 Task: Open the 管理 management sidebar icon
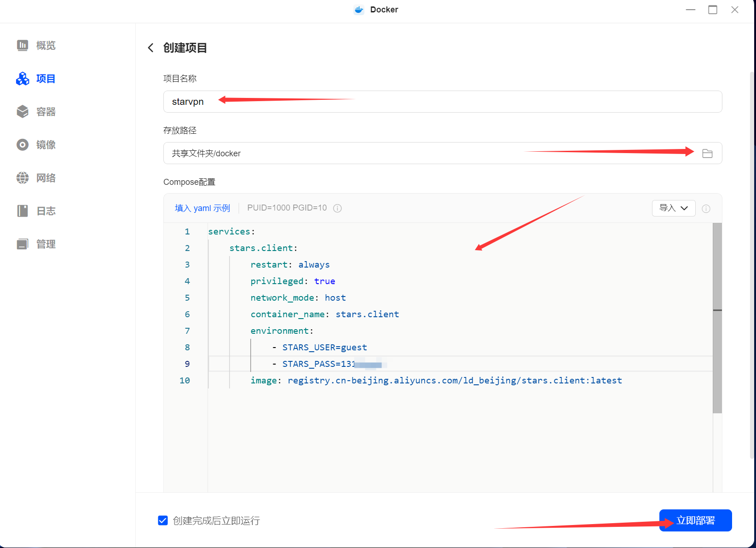tap(23, 244)
